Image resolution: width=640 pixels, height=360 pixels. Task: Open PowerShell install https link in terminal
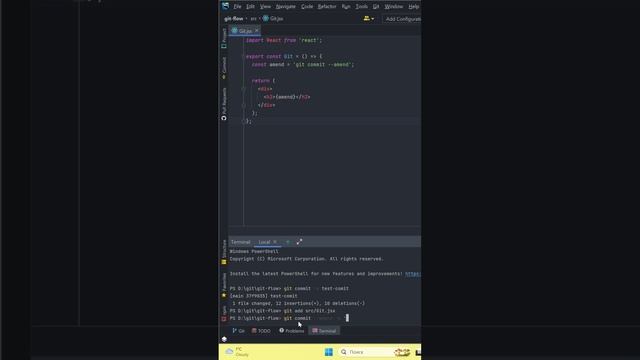coord(413,274)
